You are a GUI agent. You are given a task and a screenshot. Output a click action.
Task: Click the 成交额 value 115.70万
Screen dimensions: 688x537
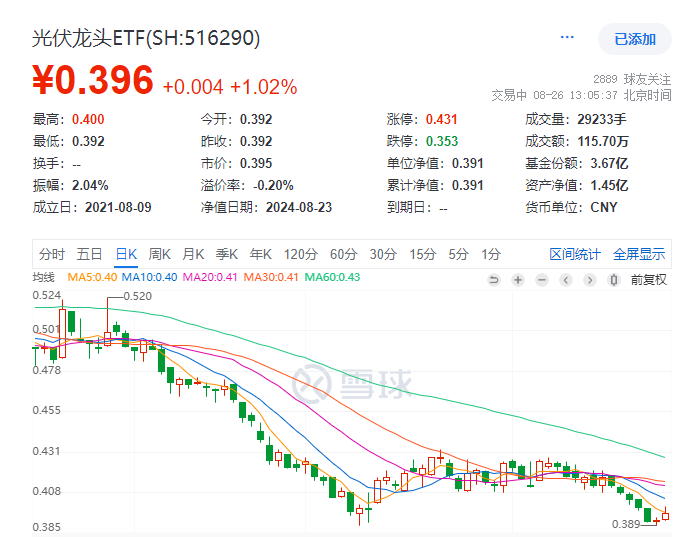click(603, 141)
